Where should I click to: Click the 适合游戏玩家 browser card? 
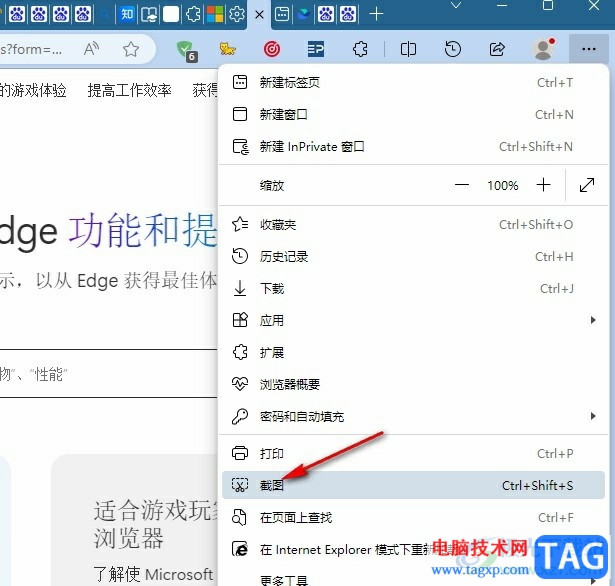pos(134,520)
